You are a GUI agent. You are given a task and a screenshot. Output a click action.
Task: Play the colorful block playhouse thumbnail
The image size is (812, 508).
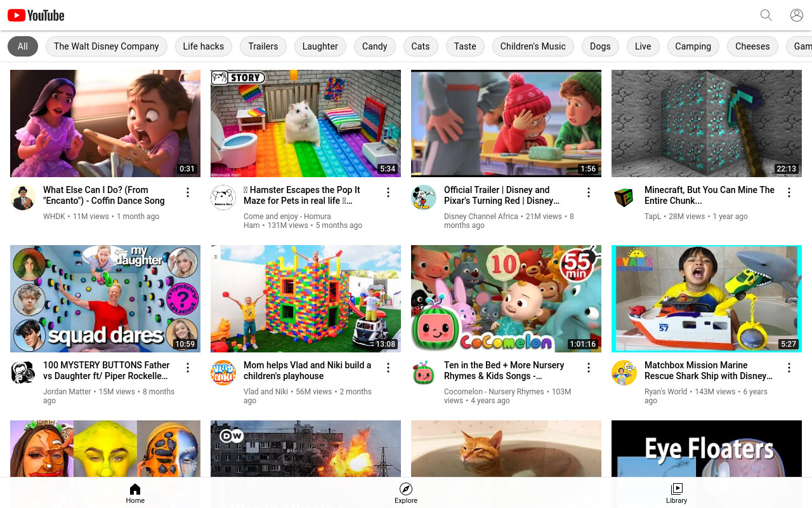(306, 298)
